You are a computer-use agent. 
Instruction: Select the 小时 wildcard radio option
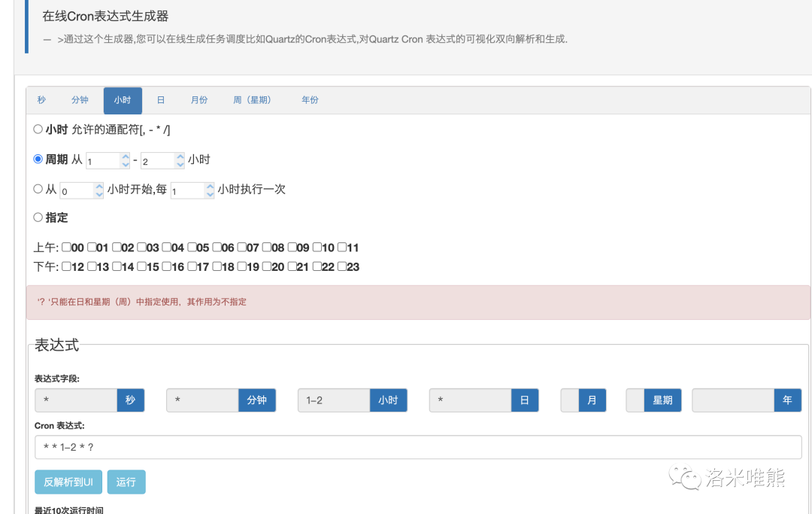coord(38,129)
